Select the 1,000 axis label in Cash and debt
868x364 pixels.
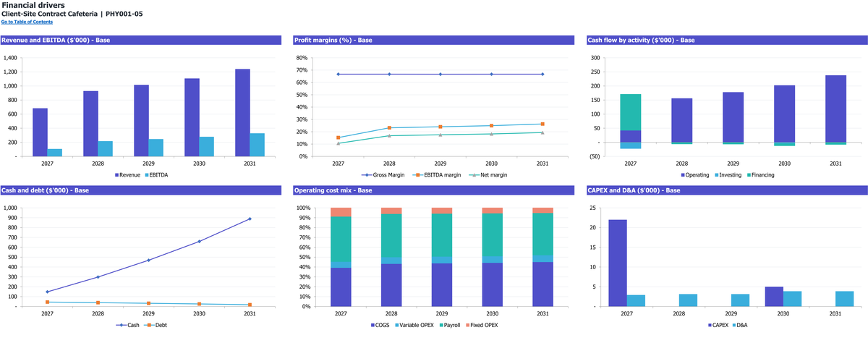pos(10,208)
